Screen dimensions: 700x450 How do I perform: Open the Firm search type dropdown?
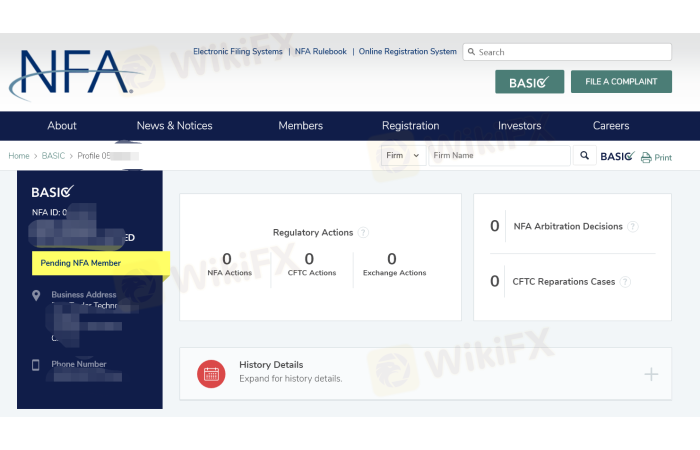click(x=403, y=156)
